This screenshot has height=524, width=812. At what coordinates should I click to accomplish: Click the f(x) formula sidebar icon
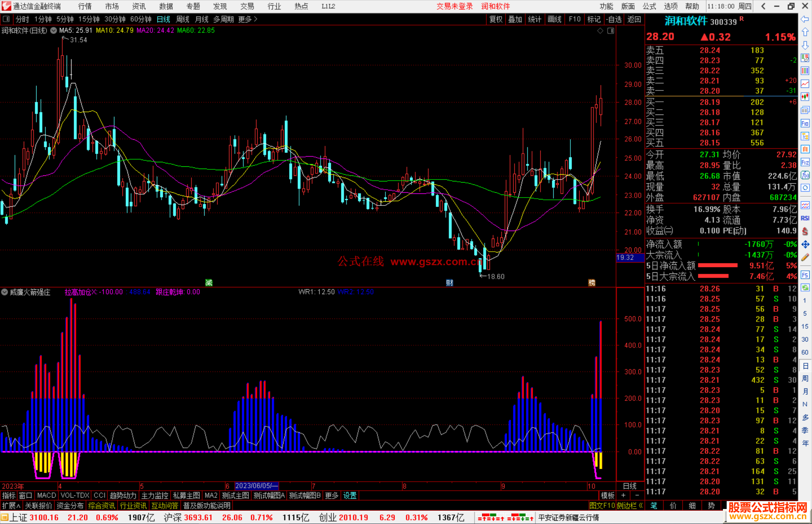click(805, 175)
